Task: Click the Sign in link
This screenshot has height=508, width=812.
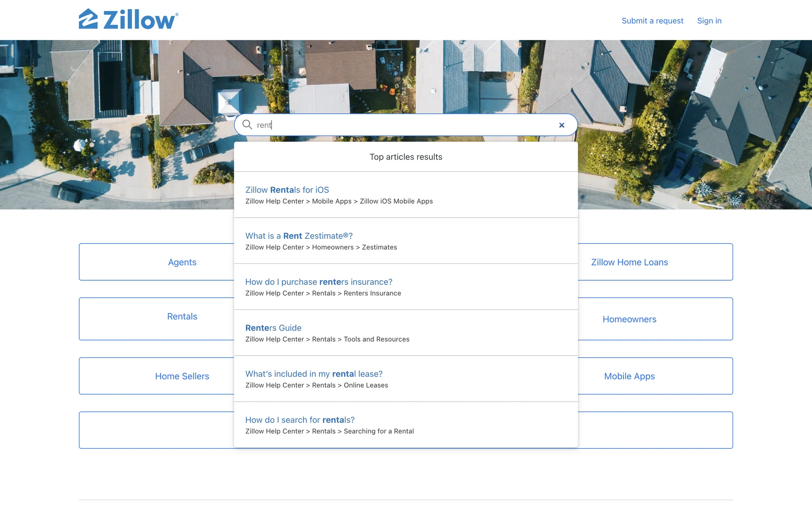Action: click(x=709, y=21)
